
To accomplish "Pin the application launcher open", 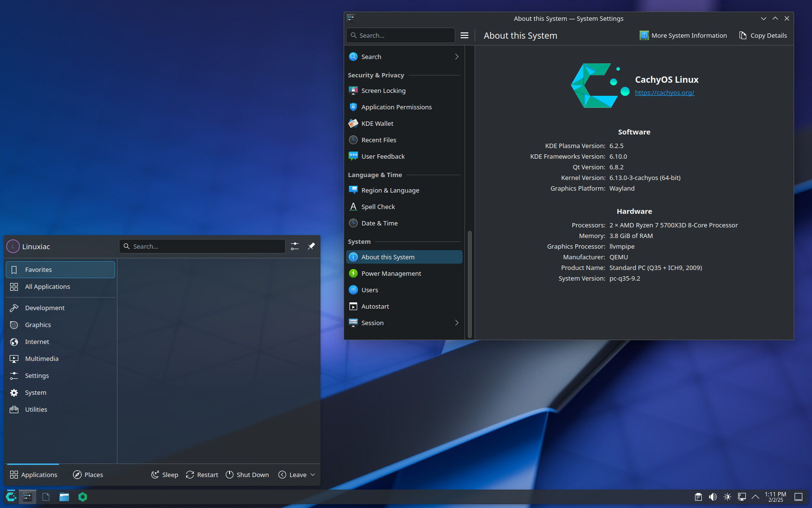I will pyautogui.click(x=311, y=246).
